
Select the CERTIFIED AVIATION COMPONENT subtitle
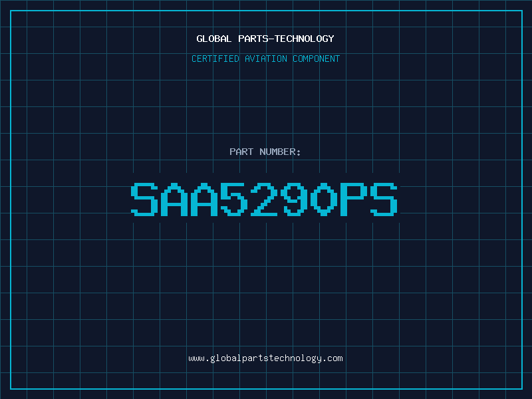tap(265, 59)
